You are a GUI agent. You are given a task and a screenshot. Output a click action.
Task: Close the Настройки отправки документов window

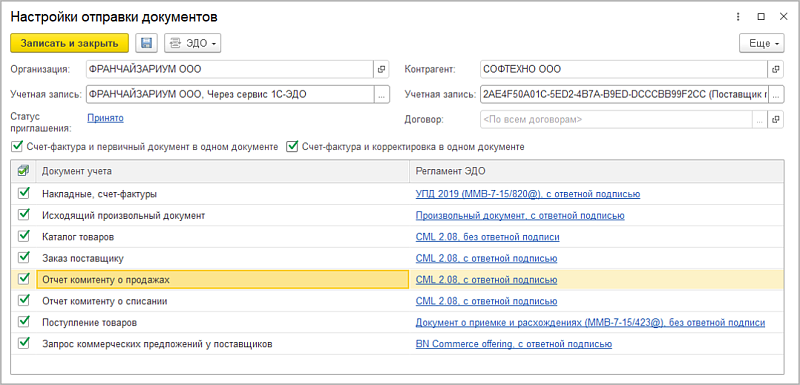coord(783,17)
